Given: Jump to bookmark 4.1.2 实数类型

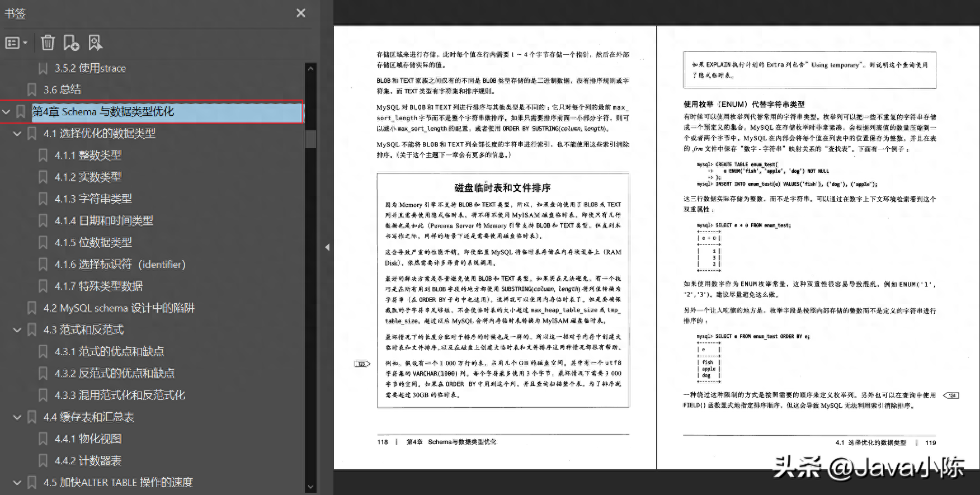Looking at the screenshot, I should [x=88, y=177].
